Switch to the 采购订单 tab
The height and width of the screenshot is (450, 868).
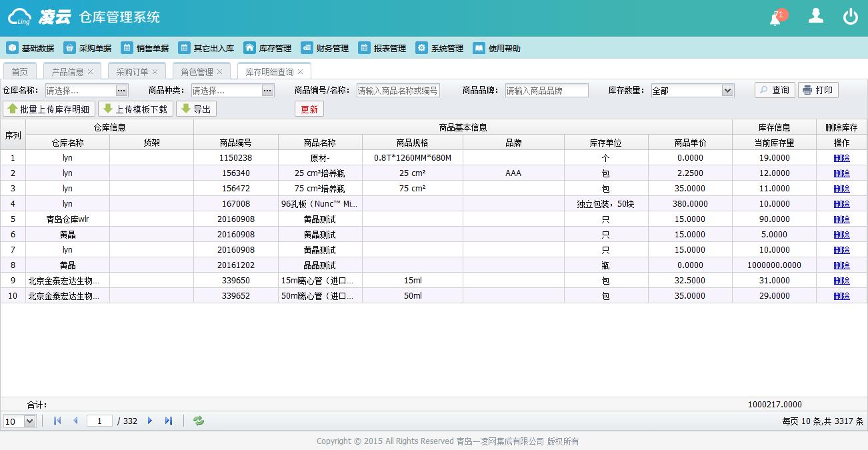point(132,72)
